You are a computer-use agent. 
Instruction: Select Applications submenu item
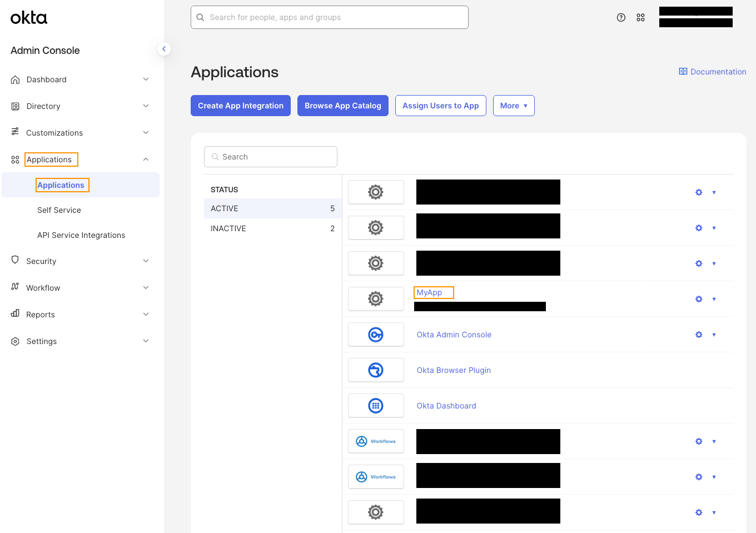point(81,185)
